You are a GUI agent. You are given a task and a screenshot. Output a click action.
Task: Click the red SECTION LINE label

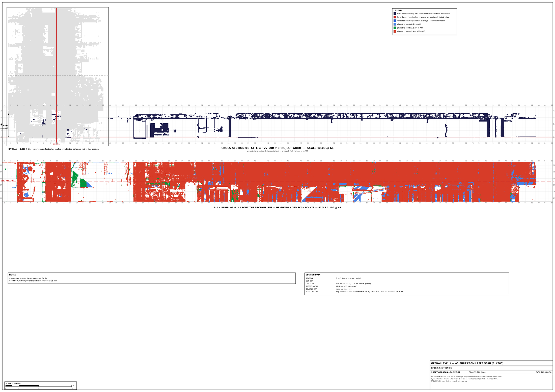pos(8,180)
